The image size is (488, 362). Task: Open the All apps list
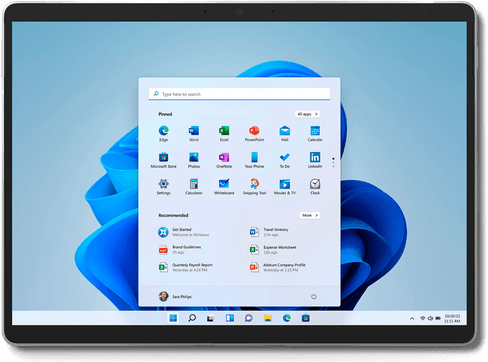pyautogui.click(x=307, y=114)
